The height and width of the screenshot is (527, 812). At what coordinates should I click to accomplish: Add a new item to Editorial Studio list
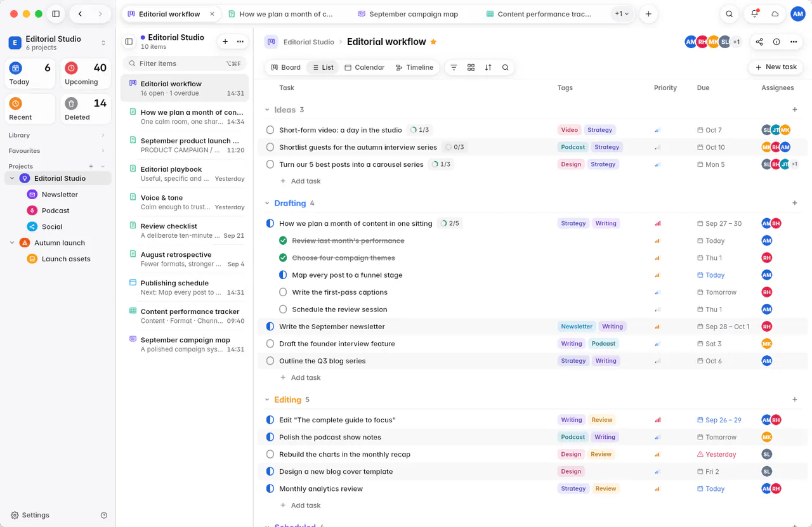[225, 42]
